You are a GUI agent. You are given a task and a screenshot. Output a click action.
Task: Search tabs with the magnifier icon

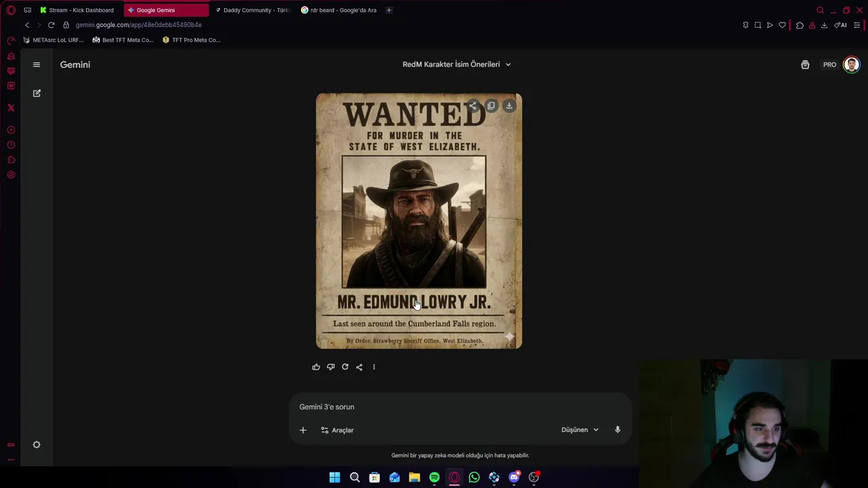820,10
